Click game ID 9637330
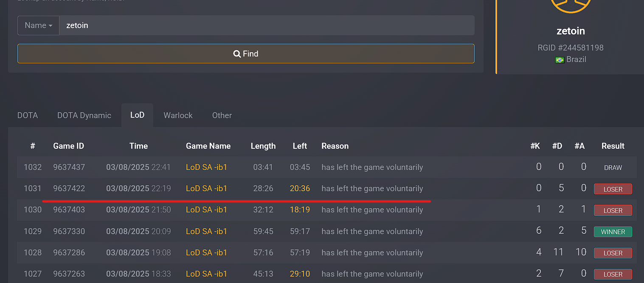 69,232
